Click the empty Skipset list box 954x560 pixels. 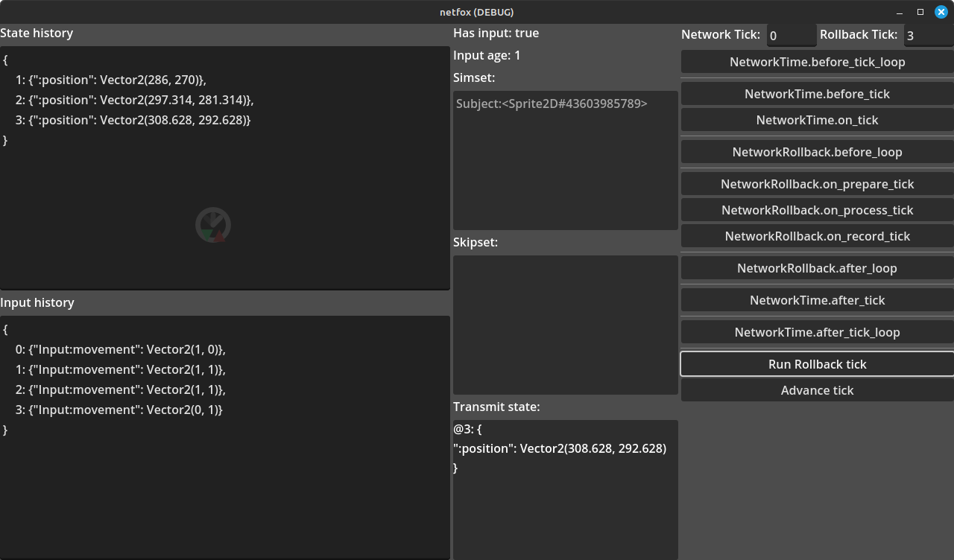(x=566, y=325)
